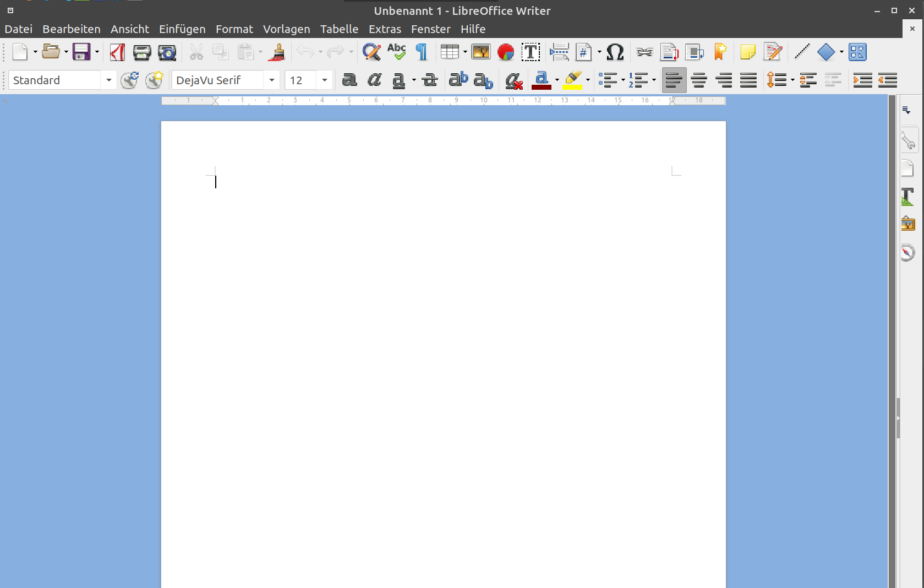Start the spell check (Abc icon)
Screen dimensions: 924x588
396,52
